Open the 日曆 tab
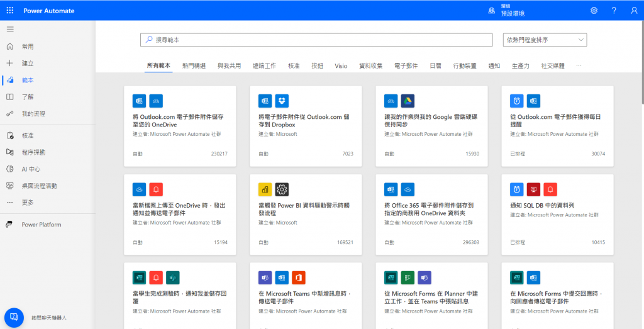This screenshot has width=644, height=329. (435, 65)
